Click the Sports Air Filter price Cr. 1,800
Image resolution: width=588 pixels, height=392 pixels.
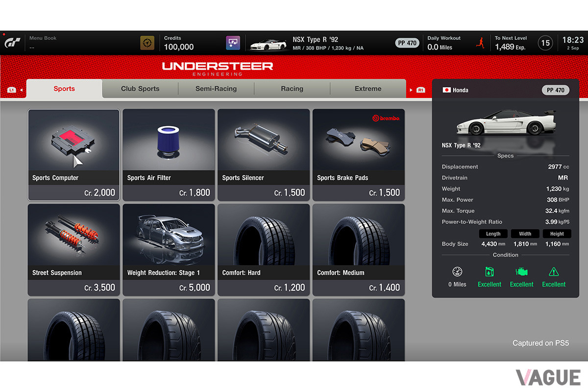point(195,193)
